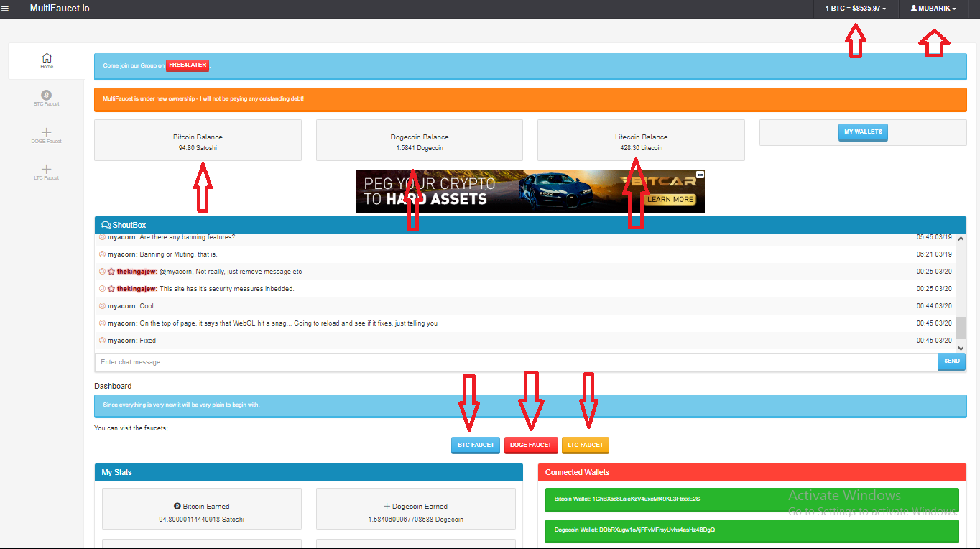Click the Connected Wallets panel header
The height and width of the screenshot is (549, 980).
click(752, 472)
